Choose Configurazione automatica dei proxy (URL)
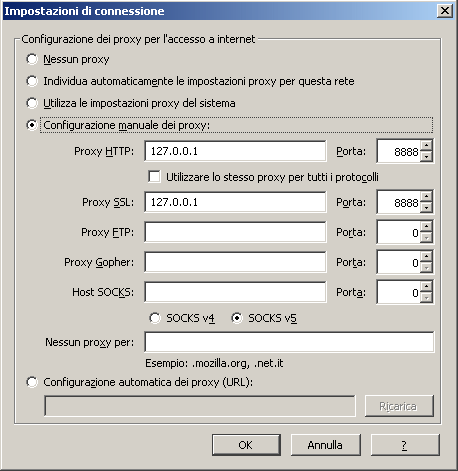This screenshot has width=458, height=471. tap(32, 382)
